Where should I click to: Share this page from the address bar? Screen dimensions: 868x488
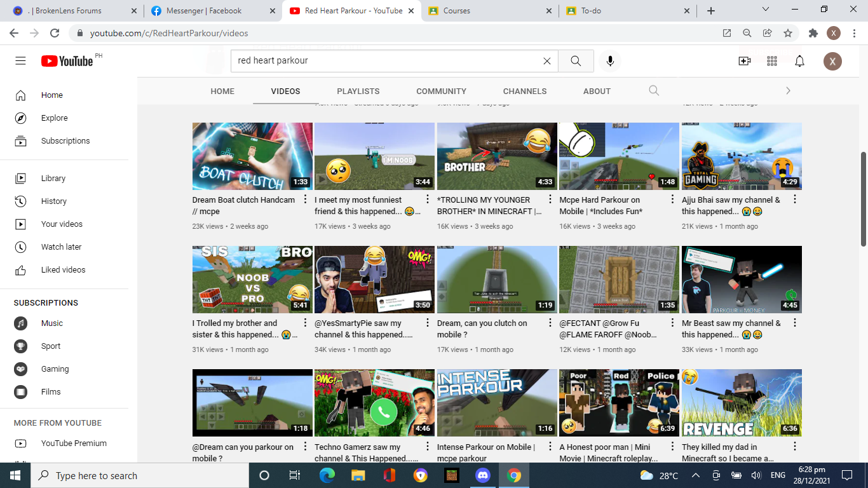(768, 33)
